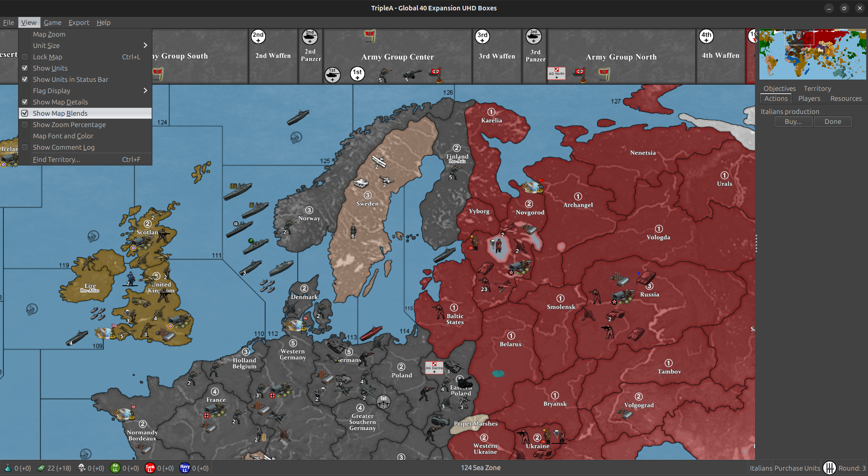This screenshot has height=476, width=868.
Task: Uncheck Show Units in the View menu
Action: tap(50, 68)
